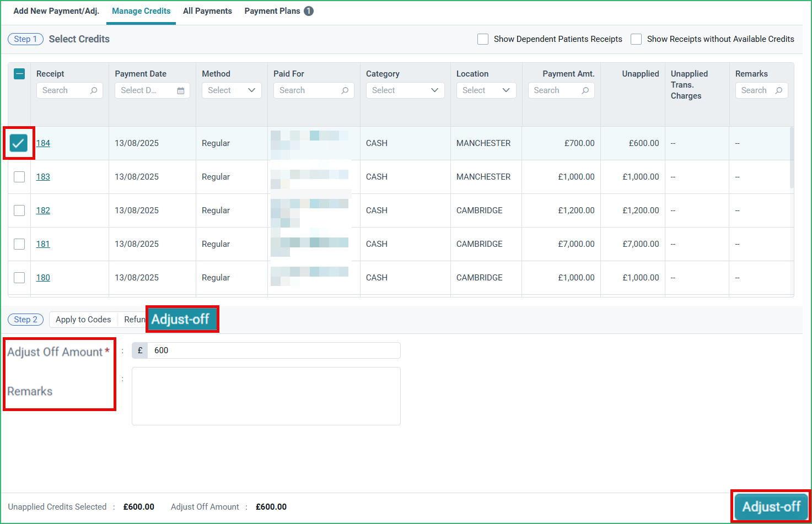This screenshot has width=812, height=524.
Task: Click the search icon in Payment Amt. filter
Action: (585, 90)
